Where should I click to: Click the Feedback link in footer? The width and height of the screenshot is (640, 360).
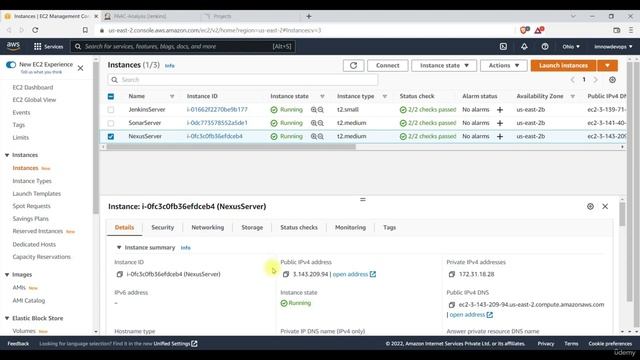tap(18, 344)
